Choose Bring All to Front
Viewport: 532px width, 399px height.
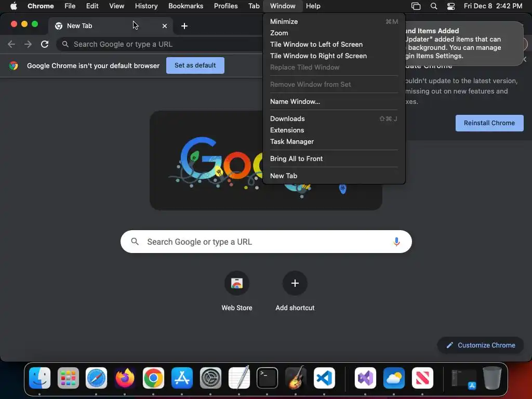click(334, 159)
